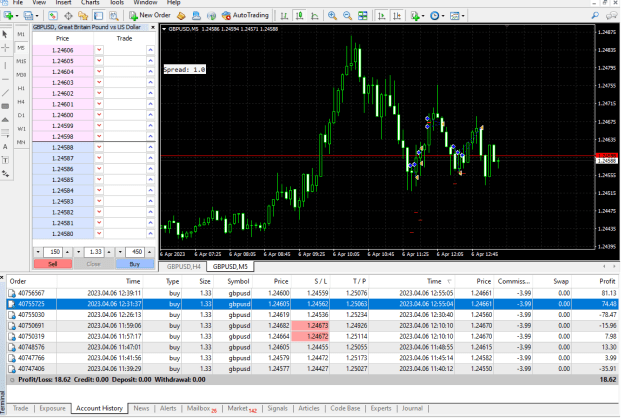625x418 pixels.
Task: Select the Text Label T tool
Action: 5,160
